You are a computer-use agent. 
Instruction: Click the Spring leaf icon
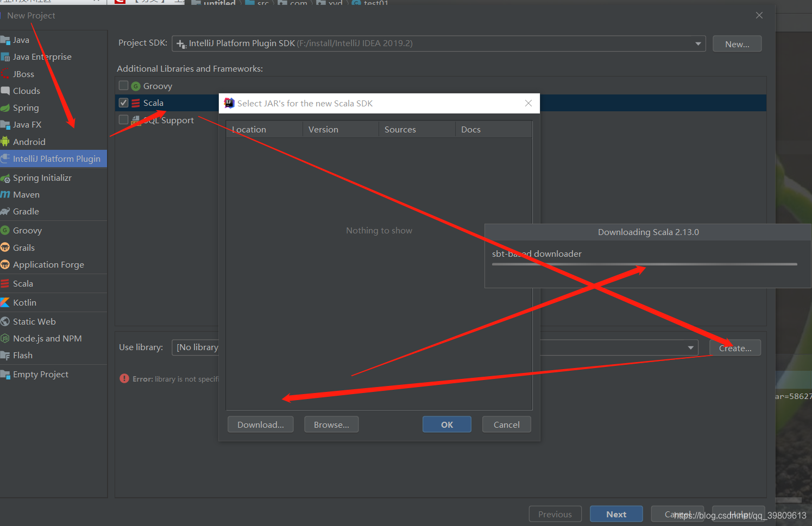[5, 107]
